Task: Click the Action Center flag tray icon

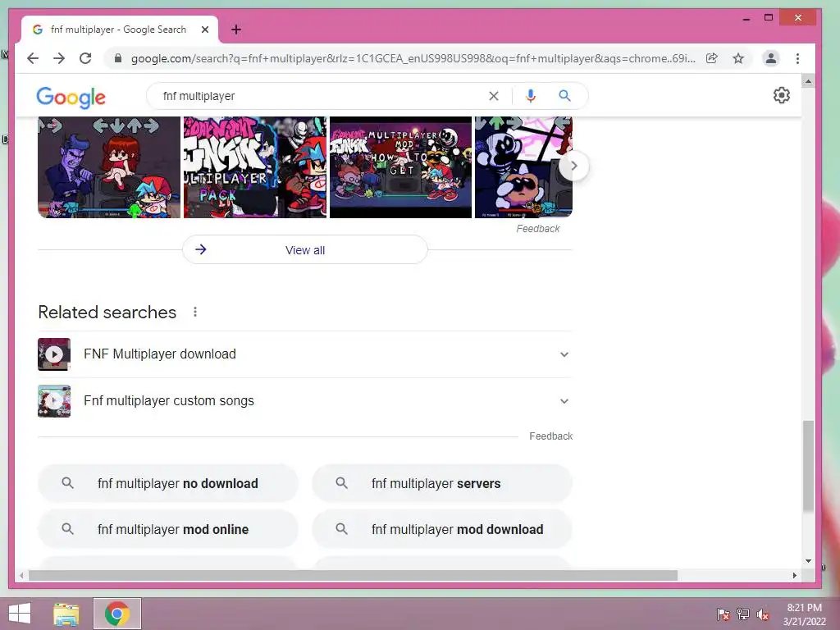Action: [x=724, y=614]
